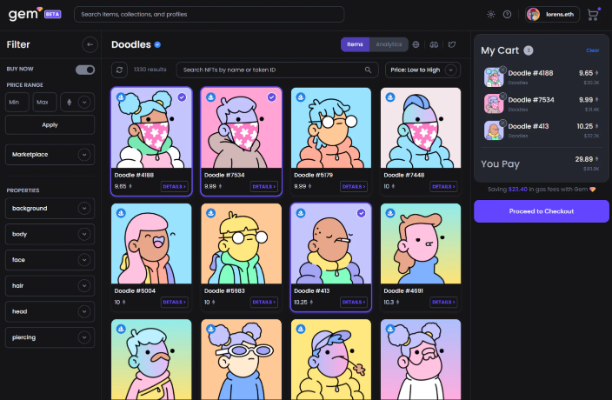
Task: Open the Doodles Twitter link icon
Action: tap(452, 44)
